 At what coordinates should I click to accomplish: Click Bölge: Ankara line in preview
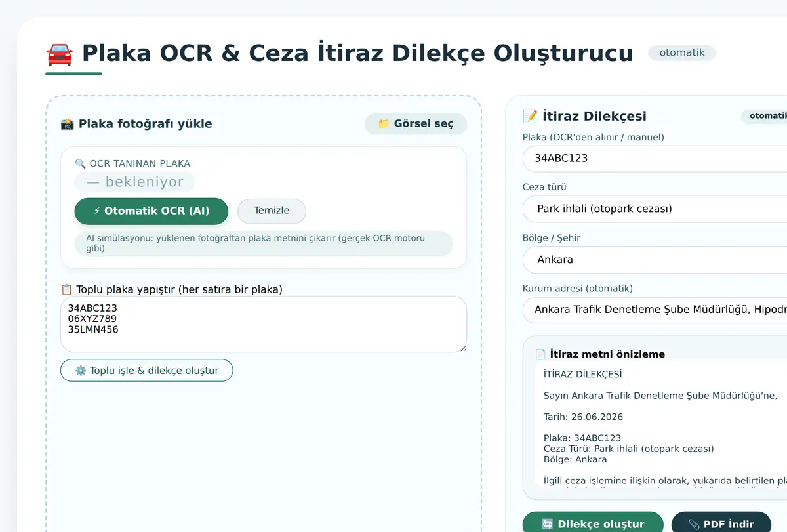[x=575, y=459]
